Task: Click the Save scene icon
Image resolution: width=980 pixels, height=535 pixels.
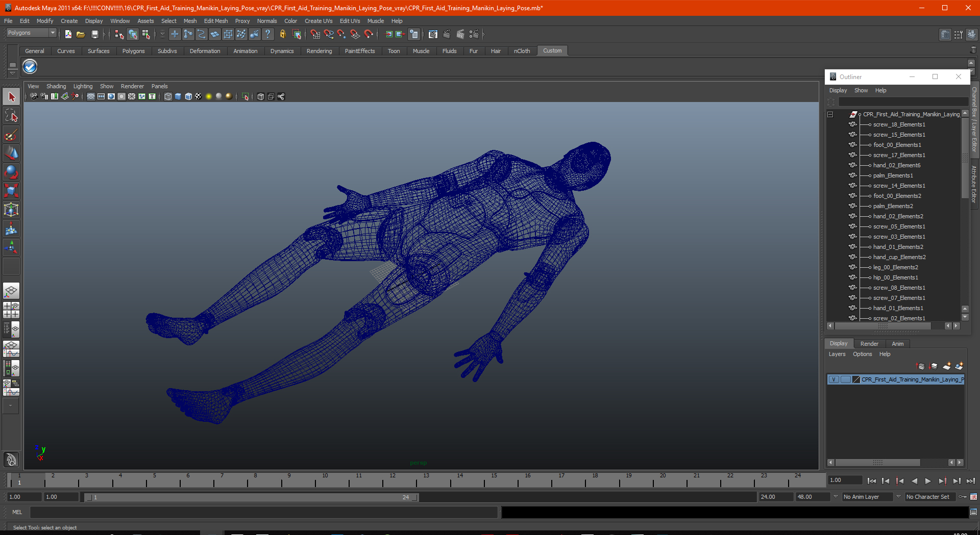Action: pos(94,34)
